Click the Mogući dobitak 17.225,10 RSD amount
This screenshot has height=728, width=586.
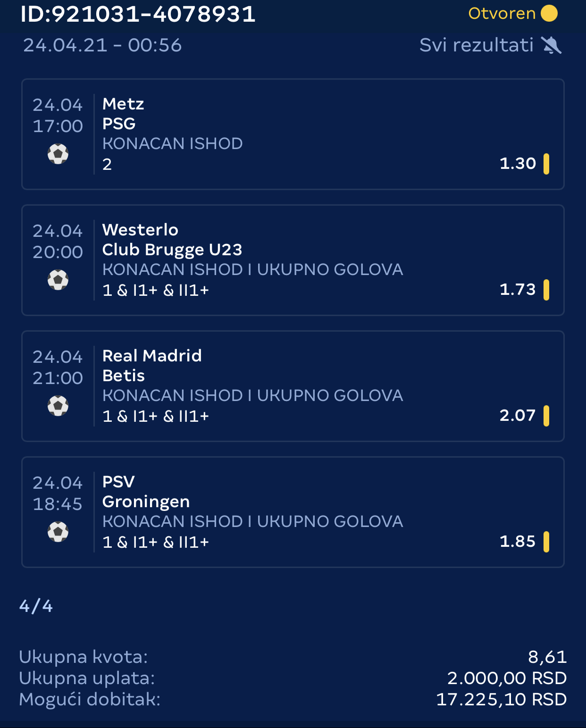click(x=501, y=699)
